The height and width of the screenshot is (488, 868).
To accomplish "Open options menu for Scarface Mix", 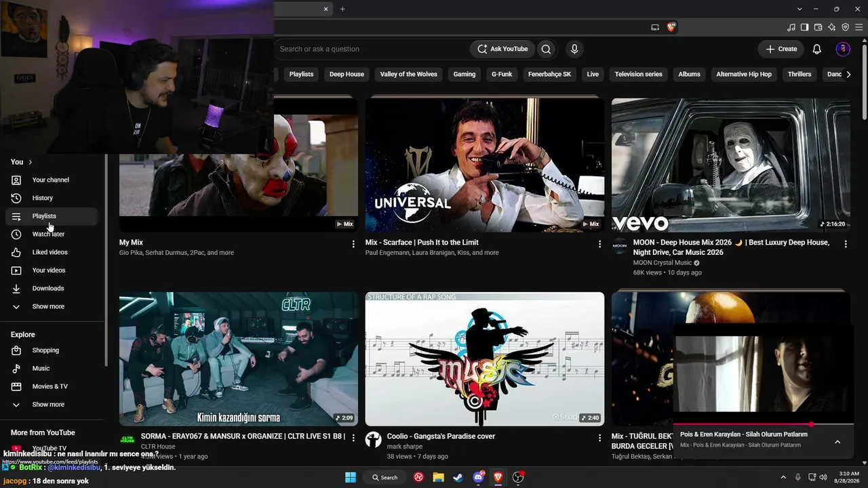I will tap(599, 244).
